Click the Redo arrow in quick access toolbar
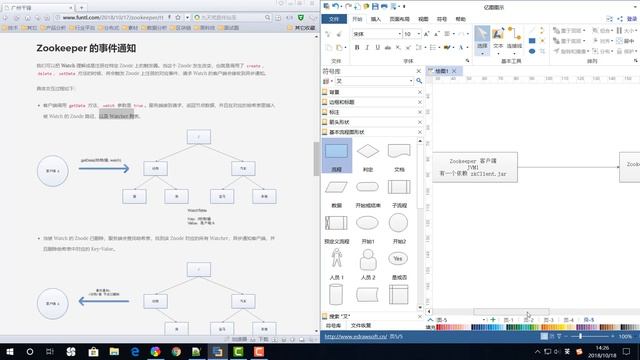 click(x=348, y=6)
